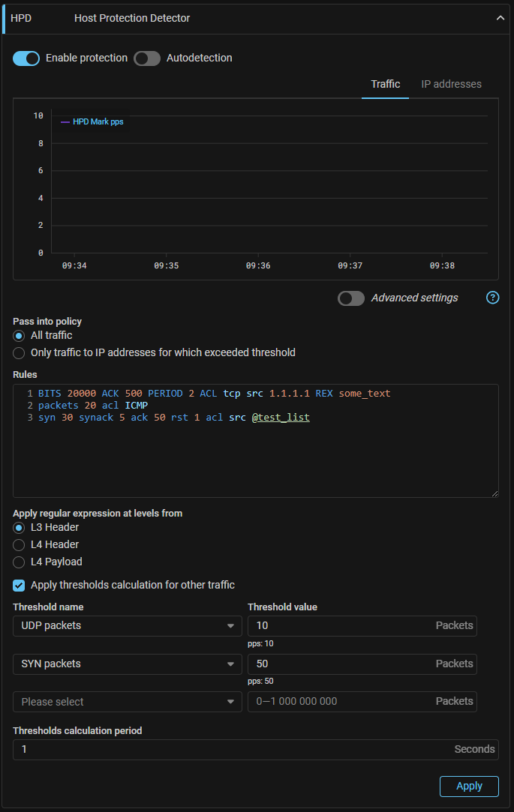Turn on Autodetection toggle
514x812 pixels.
(x=147, y=58)
